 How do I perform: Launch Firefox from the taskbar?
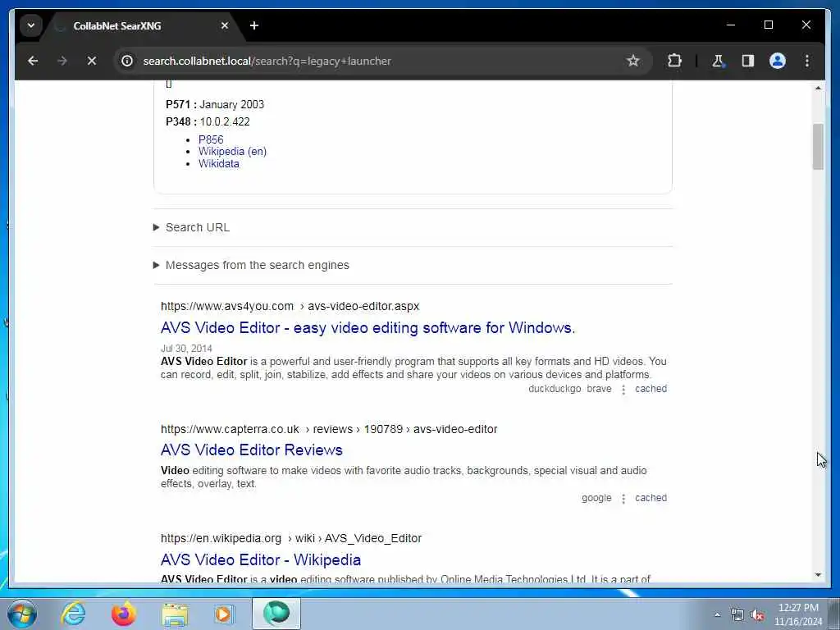coord(124,614)
